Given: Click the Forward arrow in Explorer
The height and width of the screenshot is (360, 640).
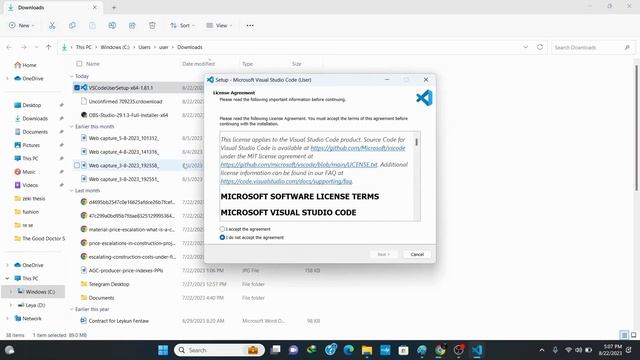Looking at the screenshot, I should coord(24,47).
